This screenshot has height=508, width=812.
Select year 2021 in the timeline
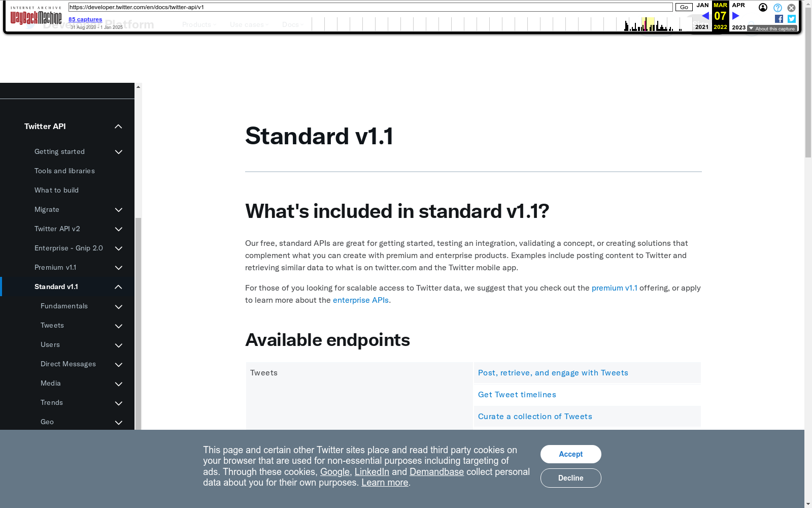(702, 27)
